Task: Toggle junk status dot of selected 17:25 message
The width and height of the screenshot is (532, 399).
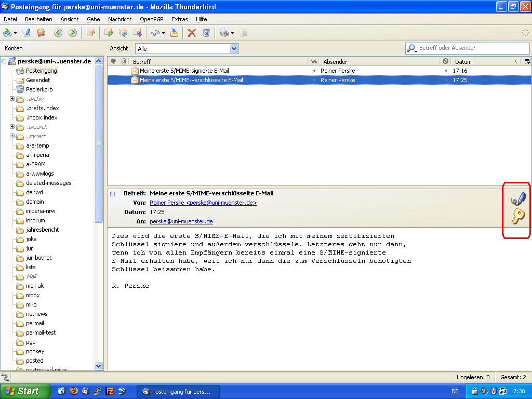Action: (x=446, y=80)
